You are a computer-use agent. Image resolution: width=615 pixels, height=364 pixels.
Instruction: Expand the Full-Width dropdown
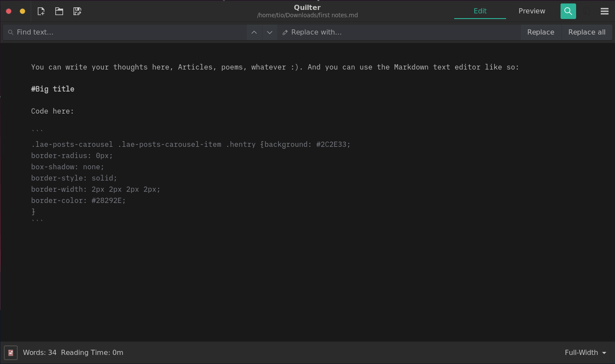click(x=585, y=353)
